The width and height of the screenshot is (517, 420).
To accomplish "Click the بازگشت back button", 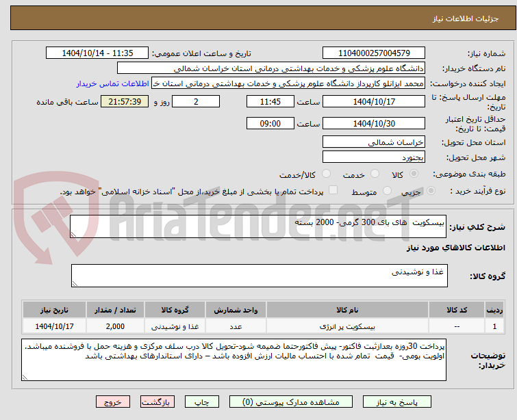I will click(x=157, y=402).
